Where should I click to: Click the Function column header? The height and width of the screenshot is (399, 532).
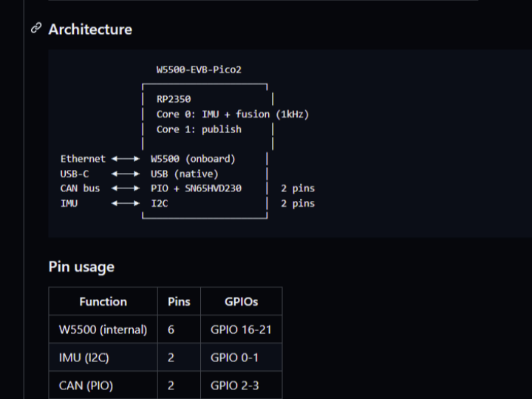(x=103, y=301)
